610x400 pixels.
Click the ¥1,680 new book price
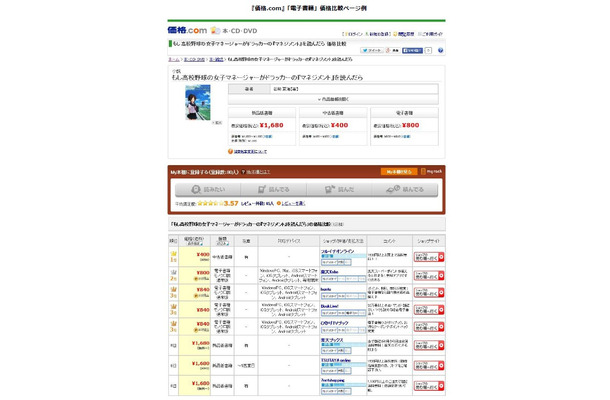pos(272,125)
